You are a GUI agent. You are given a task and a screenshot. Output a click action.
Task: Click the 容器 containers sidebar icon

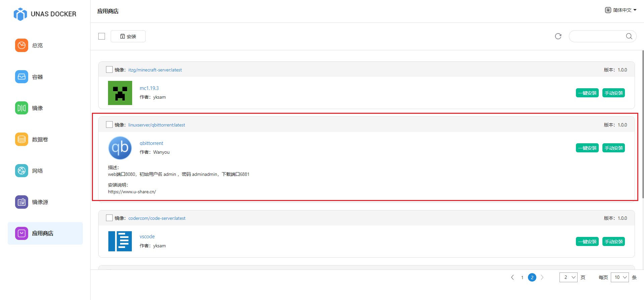[x=21, y=77]
